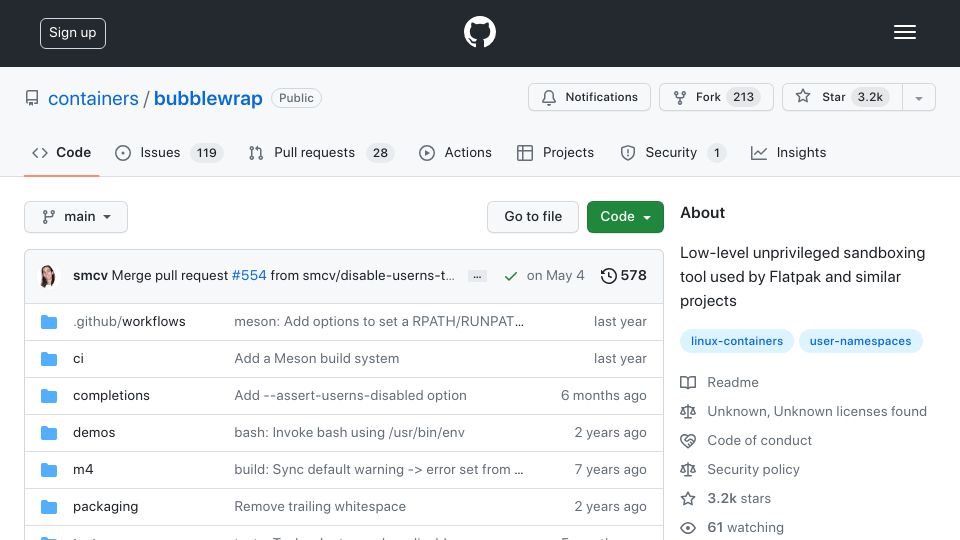The height and width of the screenshot is (540, 960).
Task: Expand the green Code dropdown button
Action: tap(625, 217)
